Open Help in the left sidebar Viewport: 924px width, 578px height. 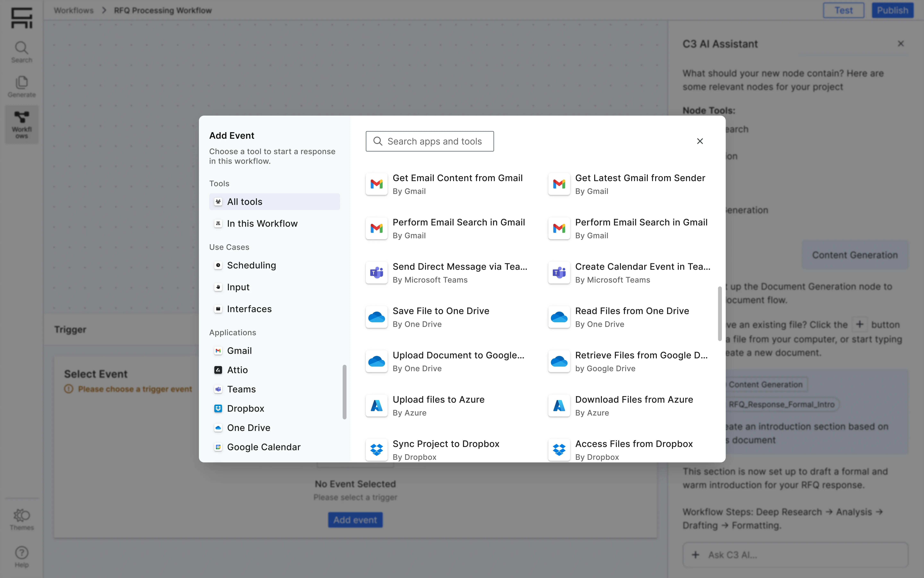pyautogui.click(x=22, y=557)
